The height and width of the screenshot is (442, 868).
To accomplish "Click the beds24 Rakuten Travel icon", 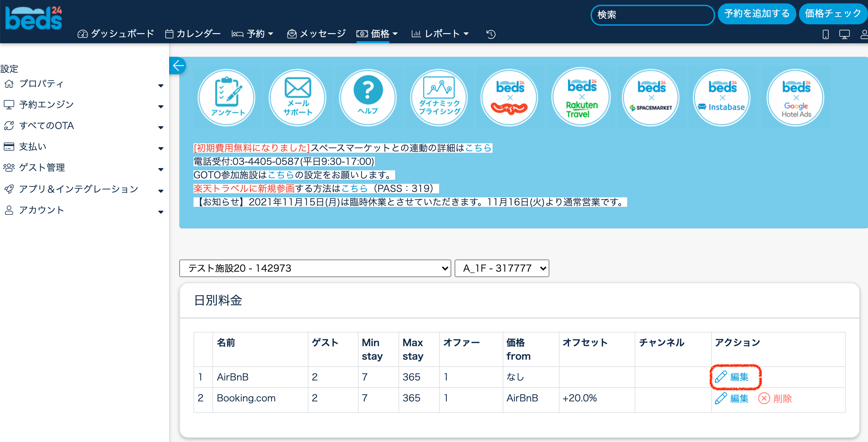I will [x=581, y=97].
